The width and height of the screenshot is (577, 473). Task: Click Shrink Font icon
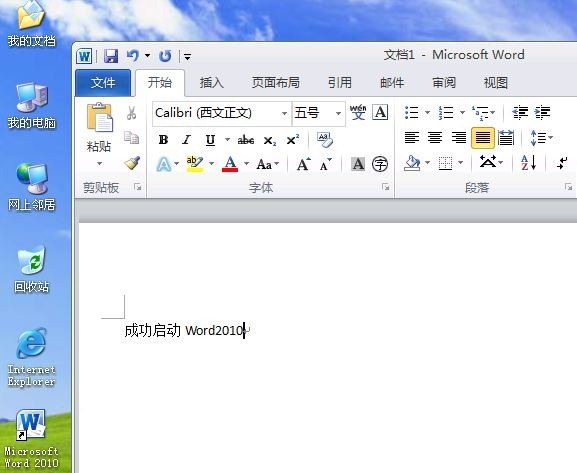click(x=326, y=164)
